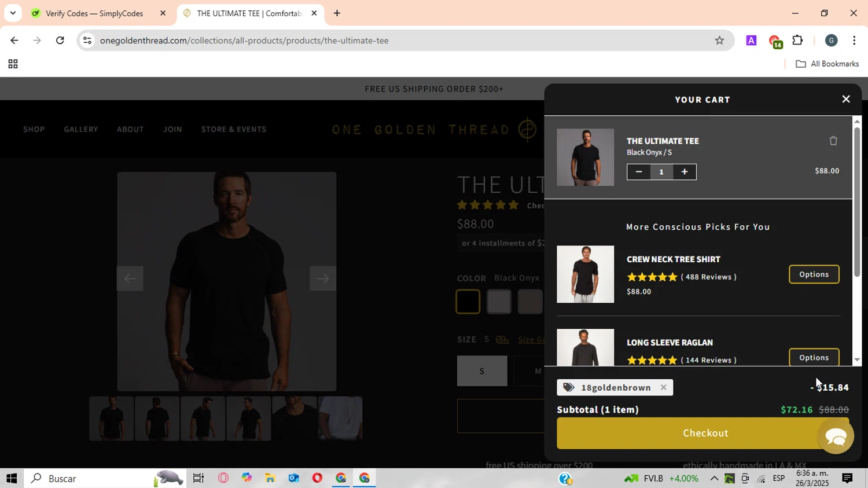Click the One Golden Thread logo
868x488 pixels.
click(x=434, y=129)
